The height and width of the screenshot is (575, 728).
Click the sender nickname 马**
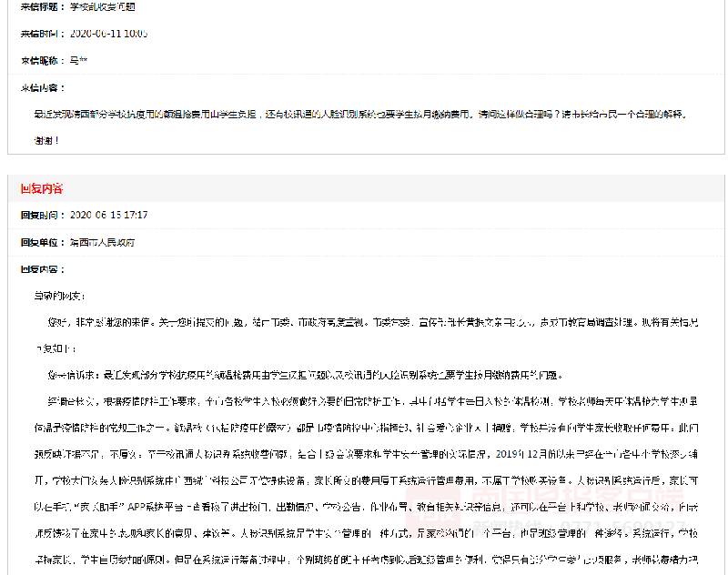click(x=78, y=61)
